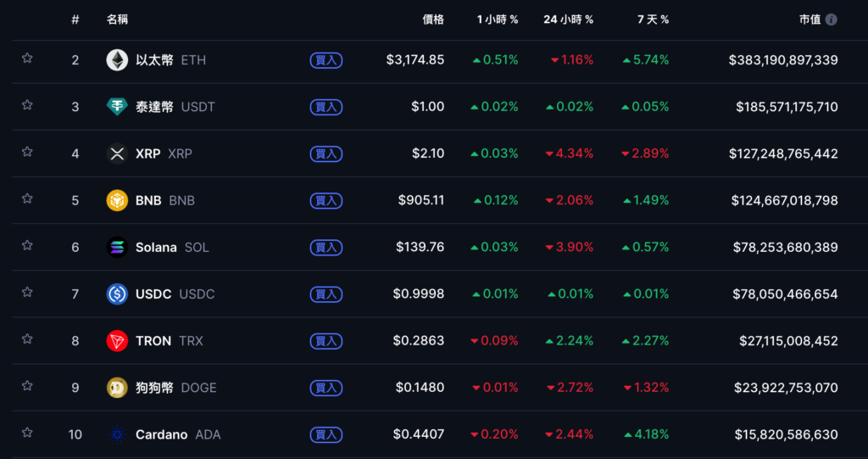
Task: Sort by 價格 column header
Action: click(x=432, y=20)
